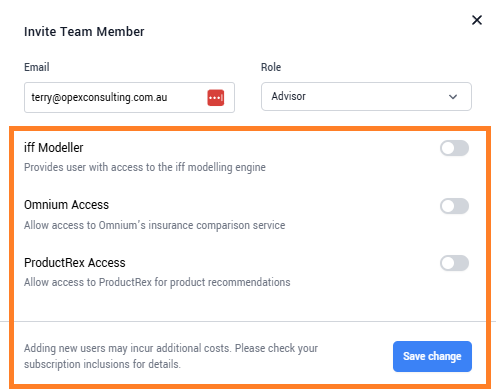
Task: Close the Invite Team Member dialog
Action: tap(477, 20)
